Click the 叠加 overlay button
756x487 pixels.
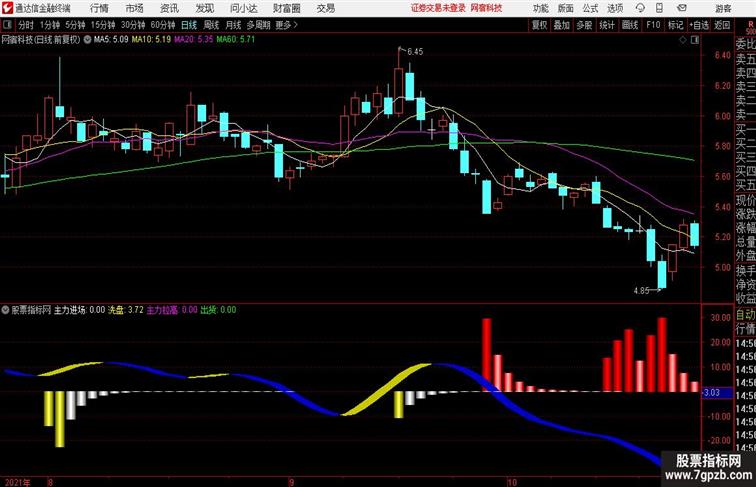[x=562, y=25]
